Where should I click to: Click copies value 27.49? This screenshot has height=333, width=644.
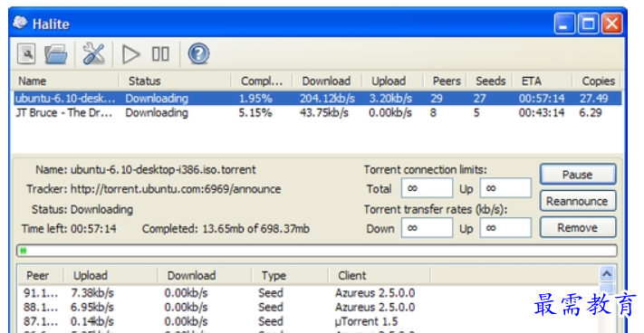pyautogui.click(x=593, y=99)
